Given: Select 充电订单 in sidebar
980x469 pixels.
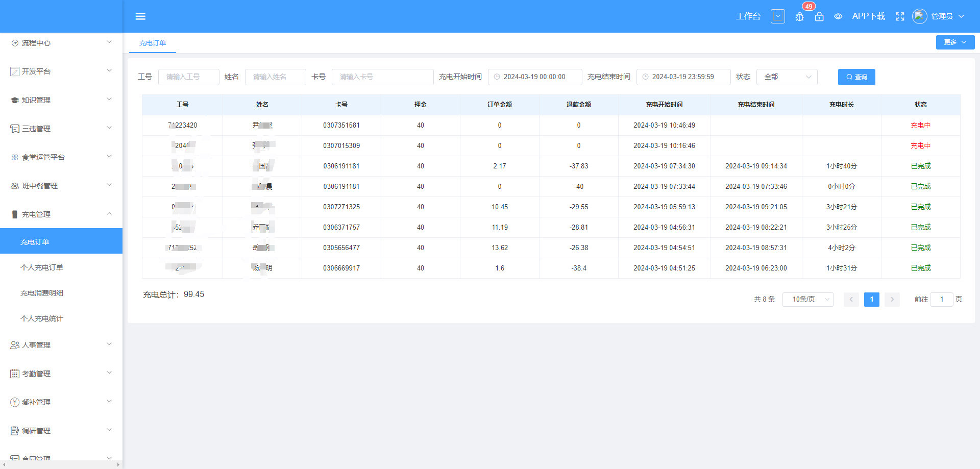Looking at the screenshot, I should pyautogui.click(x=61, y=241).
